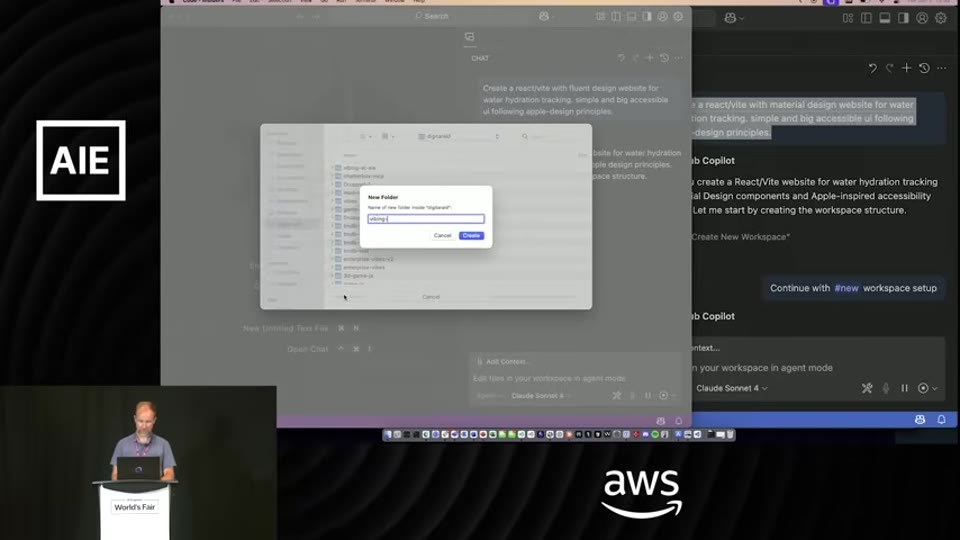Image resolution: width=960 pixels, height=540 pixels.
Task: Click Cancel at bottom of file picker
Action: tap(431, 297)
